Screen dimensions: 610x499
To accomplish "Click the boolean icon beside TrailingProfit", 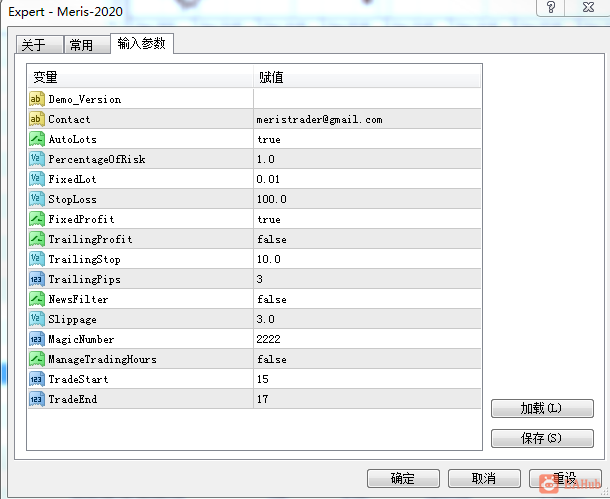I will [x=37, y=239].
